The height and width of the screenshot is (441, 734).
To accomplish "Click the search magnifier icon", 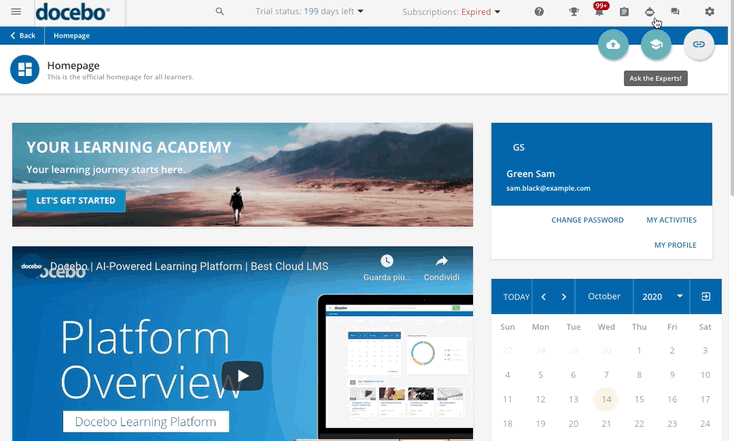I will coord(220,12).
